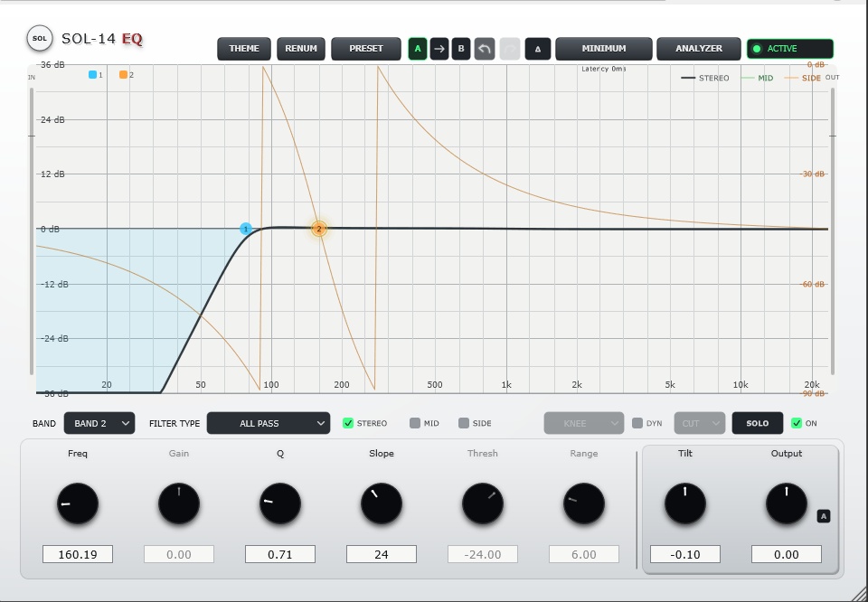This screenshot has height=602, width=868.
Task: Click the Tilt knob
Action: pyautogui.click(x=685, y=503)
